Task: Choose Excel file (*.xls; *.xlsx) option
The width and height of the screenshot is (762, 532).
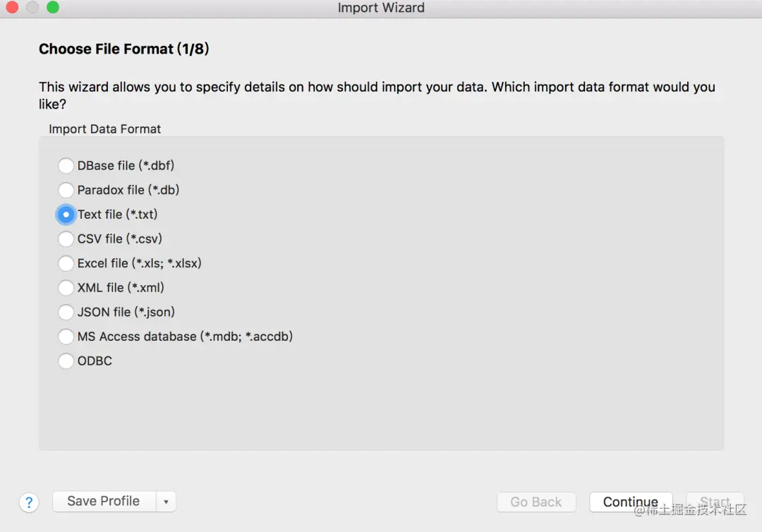Action: click(x=66, y=263)
